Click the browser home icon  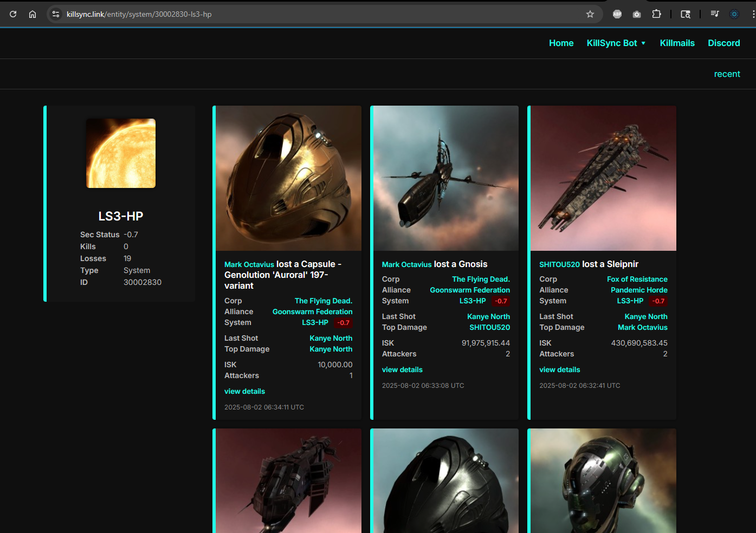tap(33, 14)
